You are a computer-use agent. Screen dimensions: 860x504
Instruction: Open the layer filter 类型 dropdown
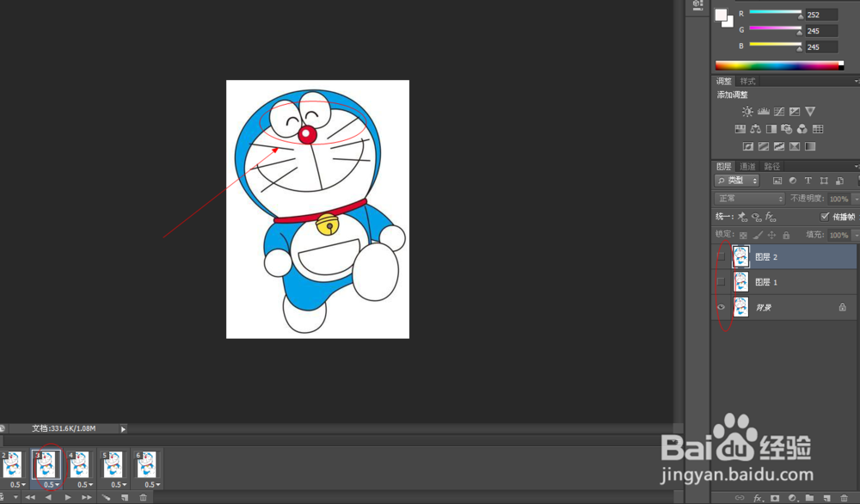click(737, 181)
